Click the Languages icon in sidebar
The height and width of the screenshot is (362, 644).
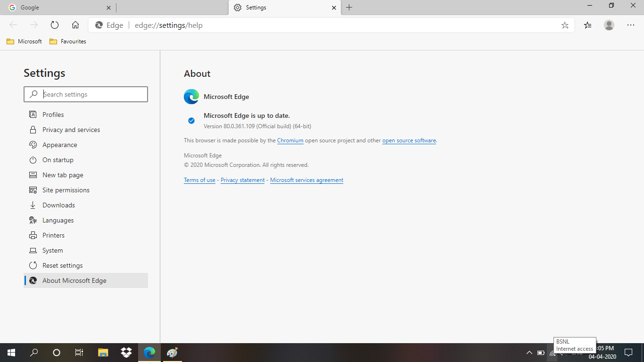(33, 220)
